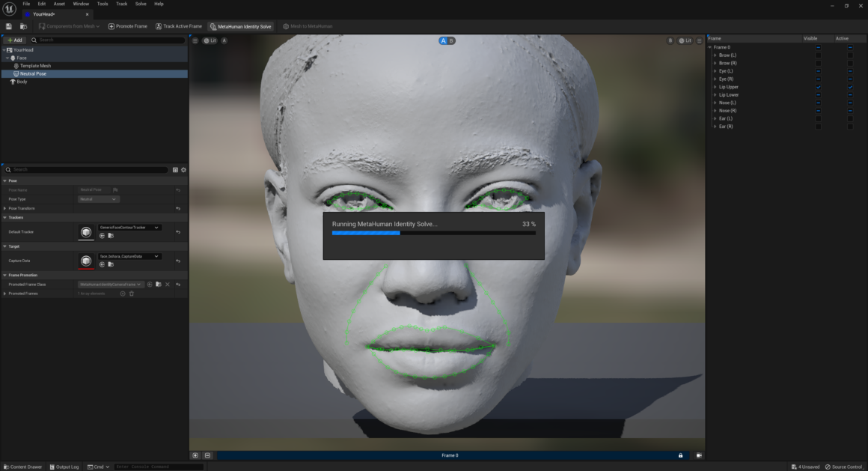Image resolution: width=868 pixels, height=471 pixels.
Task: Clear the Promoted Frame Class value
Action: pos(168,285)
